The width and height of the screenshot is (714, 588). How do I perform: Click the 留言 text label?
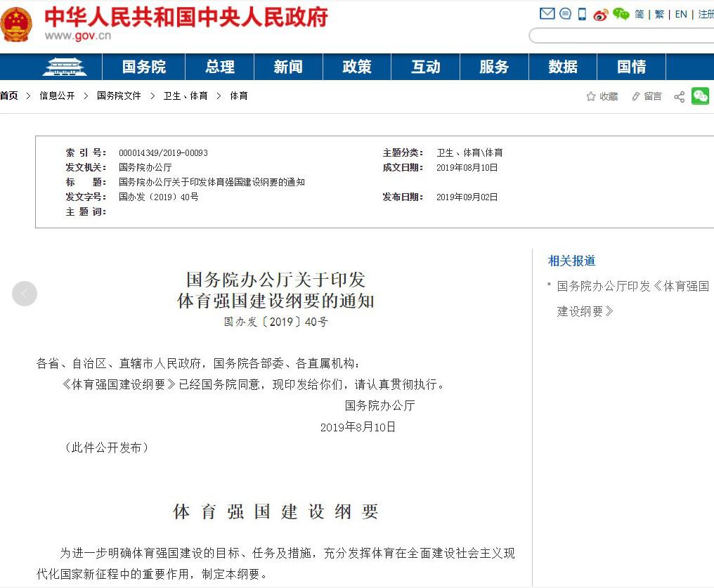[653, 96]
